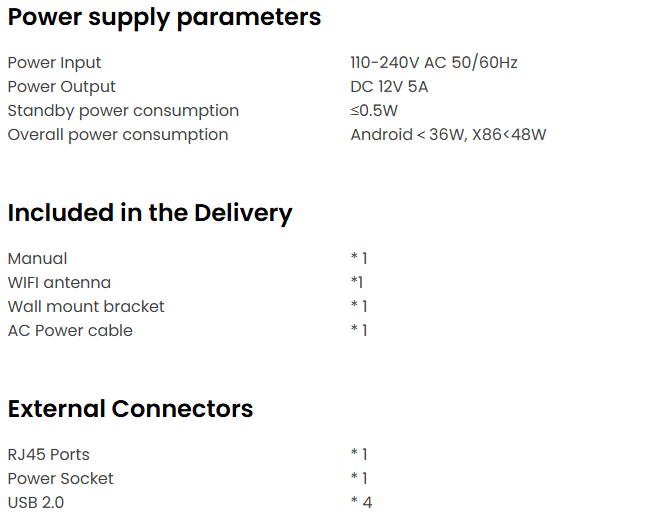
Task: Click the "AC Power cable" label
Action: click(70, 331)
